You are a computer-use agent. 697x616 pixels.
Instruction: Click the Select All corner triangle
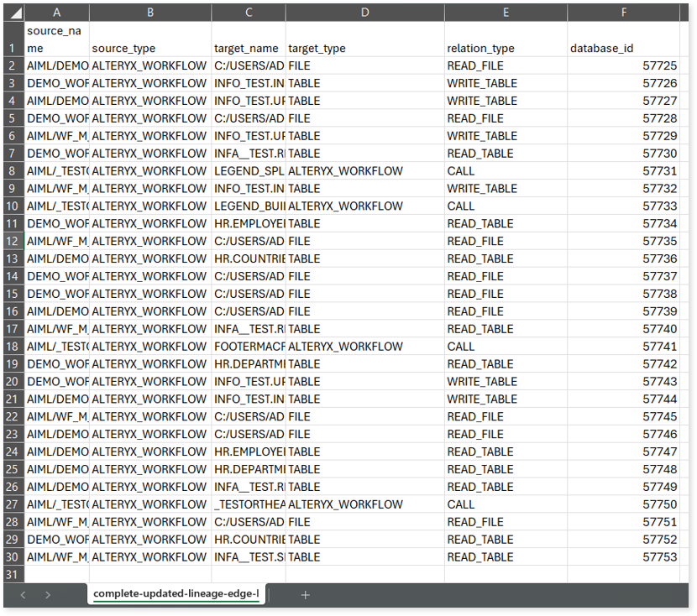point(14,13)
